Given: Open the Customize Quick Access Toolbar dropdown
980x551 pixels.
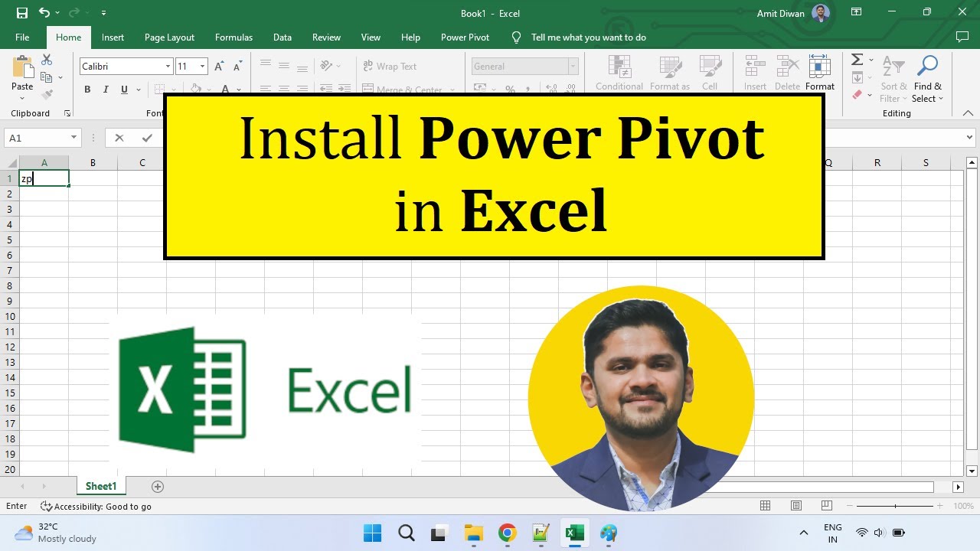Looking at the screenshot, I should tap(103, 13).
